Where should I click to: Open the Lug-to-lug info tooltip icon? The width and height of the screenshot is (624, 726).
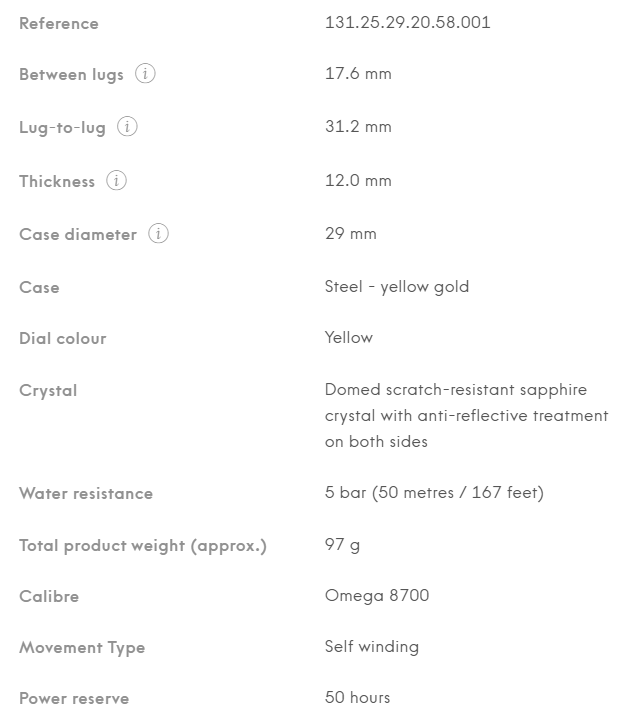pyautogui.click(x=127, y=127)
